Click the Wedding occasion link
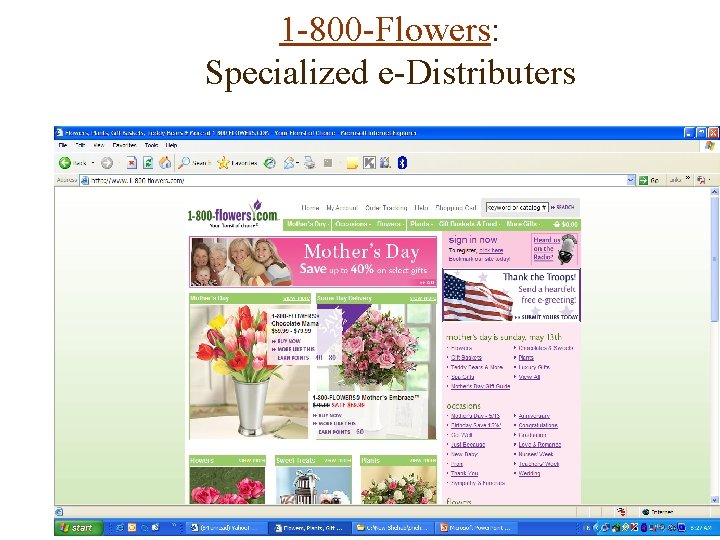This screenshot has height=540, width=720. 529,473
